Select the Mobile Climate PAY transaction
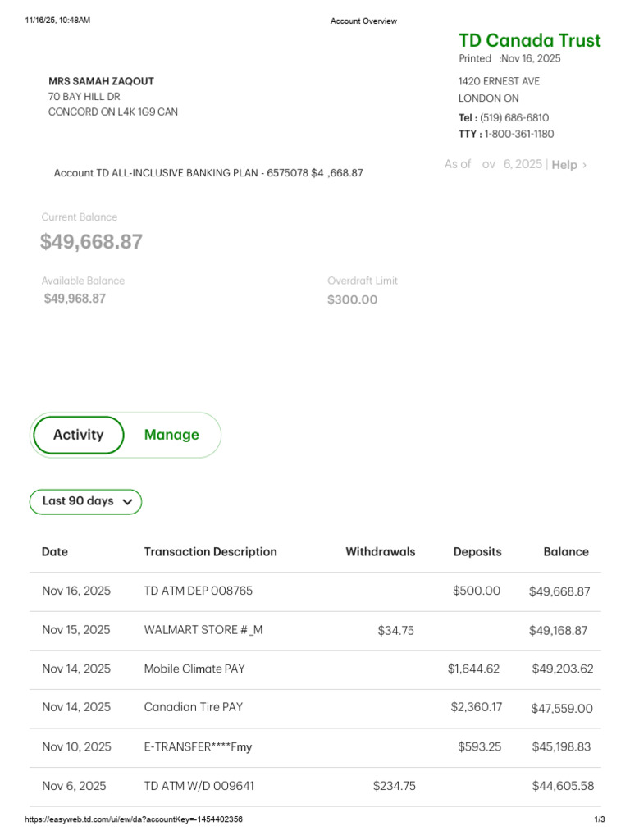 [315, 669]
